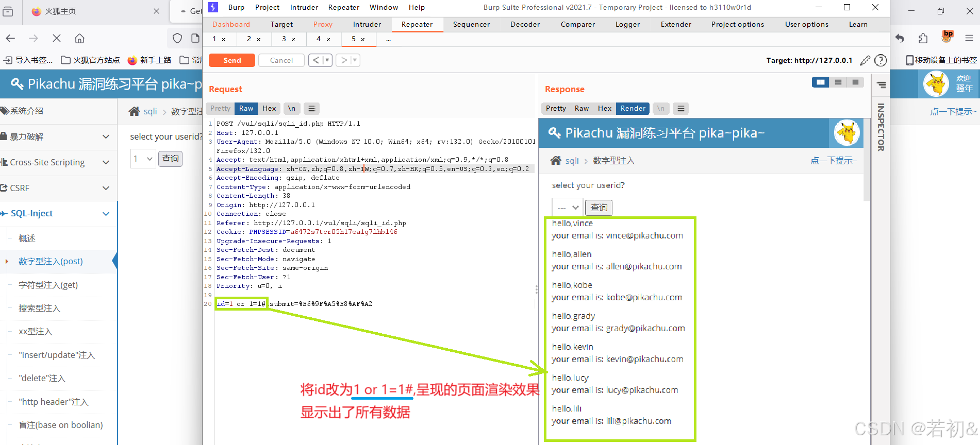Open the 字符型注入(get) sidebar link
The image size is (980, 445).
(48, 285)
